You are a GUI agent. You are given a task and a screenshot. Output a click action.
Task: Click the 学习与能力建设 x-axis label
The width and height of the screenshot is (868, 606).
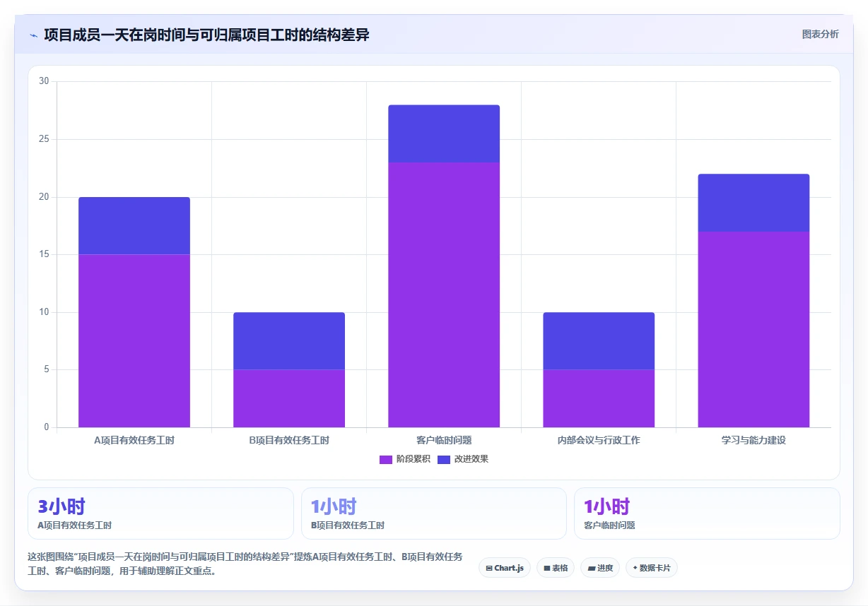click(x=753, y=440)
